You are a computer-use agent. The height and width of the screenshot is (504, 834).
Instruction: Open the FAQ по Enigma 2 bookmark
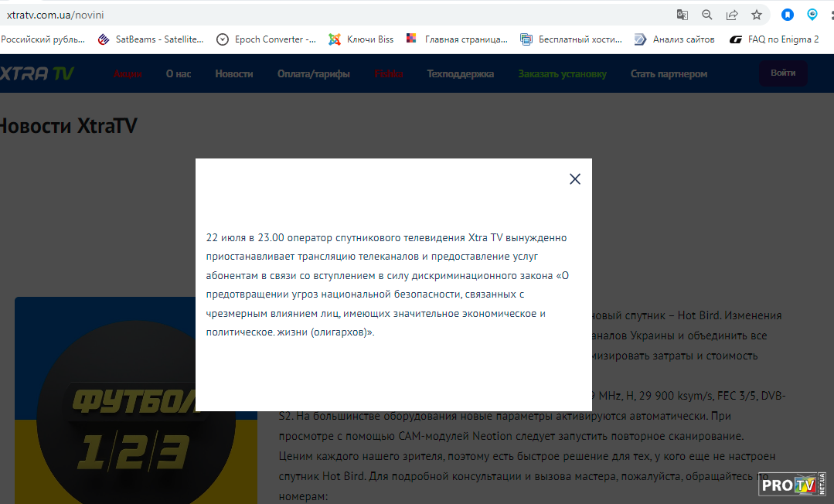click(774, 39)
